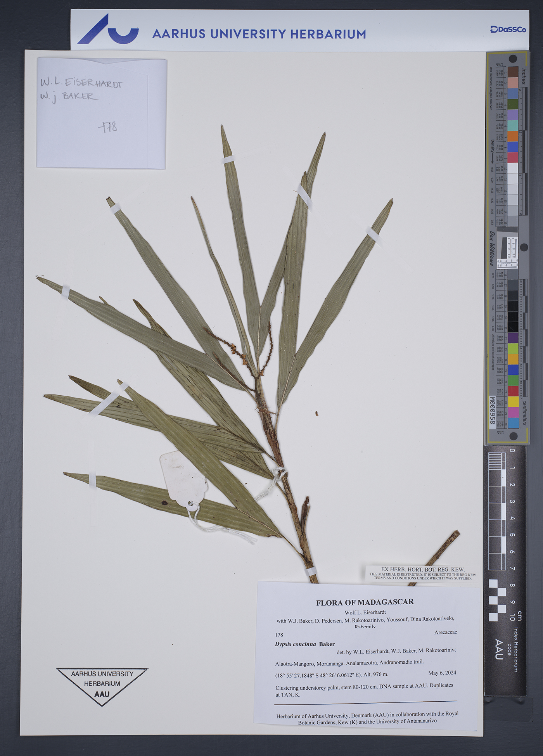Viewport: 543px width, 756px height.
Task: Click the grayscale resolution target on color card
Action: 508,252
